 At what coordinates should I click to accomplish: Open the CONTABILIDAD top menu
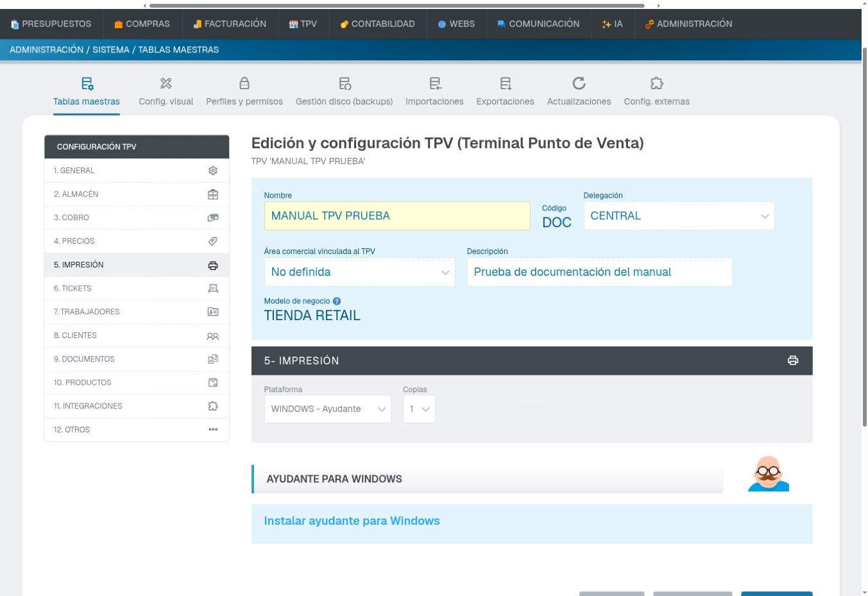click(x=377, y=24)
